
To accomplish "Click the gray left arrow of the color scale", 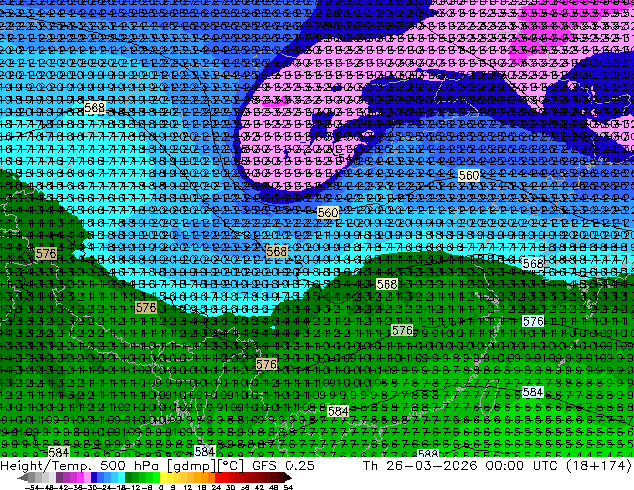I will (23, 477).
